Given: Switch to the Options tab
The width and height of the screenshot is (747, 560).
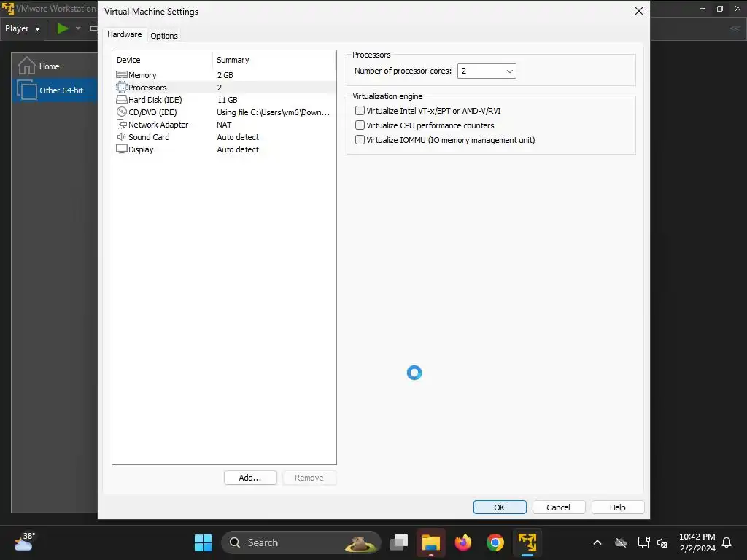Looking at the screenshot, I should pyautogui.click(x=164, y=36).
